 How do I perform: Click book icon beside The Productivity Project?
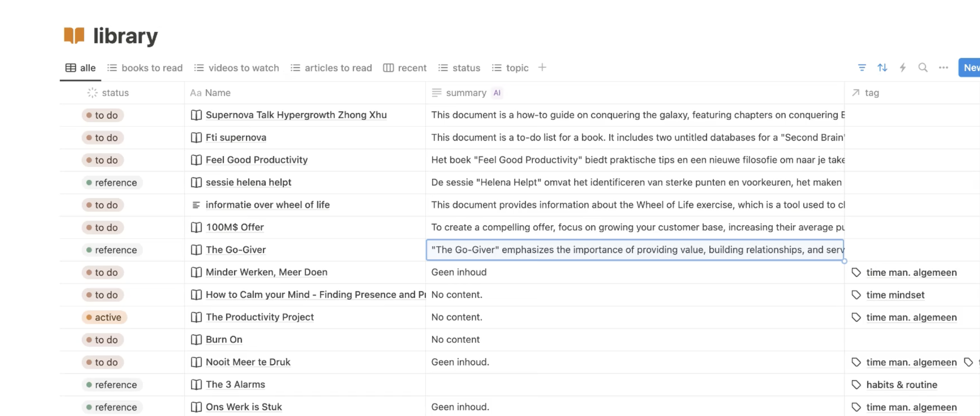(196, 317)
